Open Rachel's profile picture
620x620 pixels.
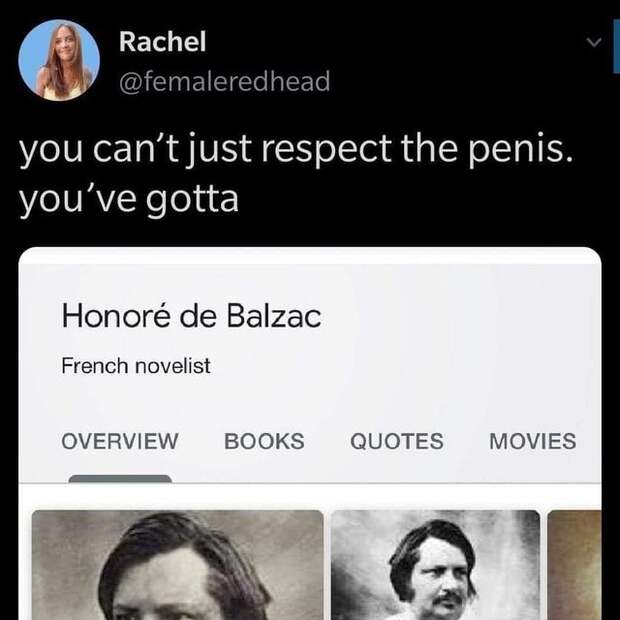(x=59, y=61)
